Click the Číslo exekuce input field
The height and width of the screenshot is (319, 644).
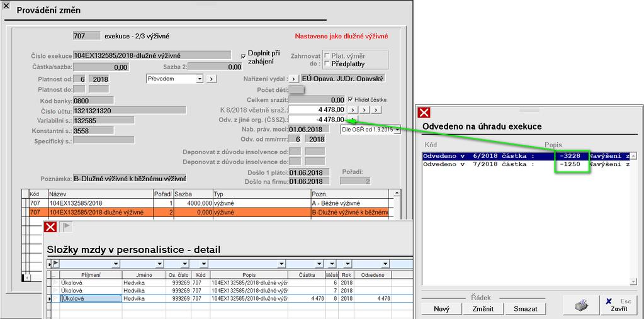pyautogui.click(x=152, y=55)
